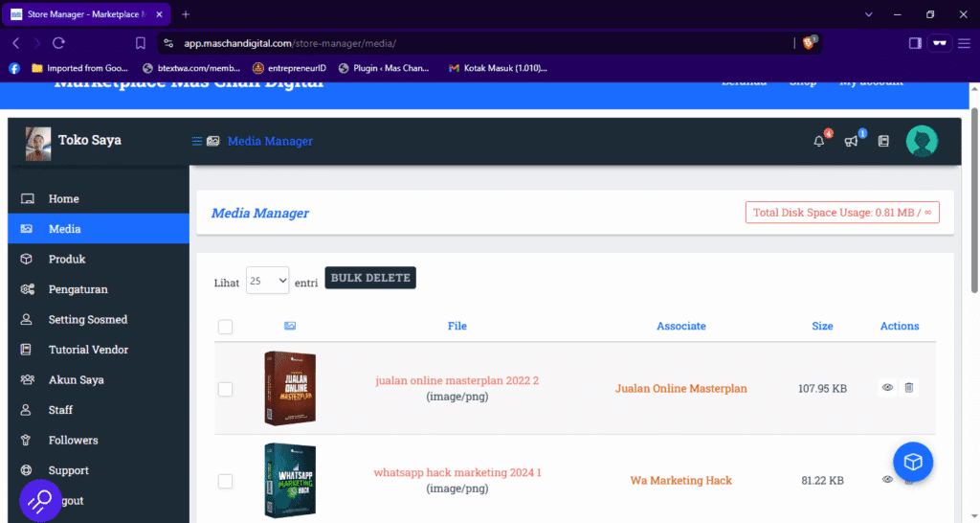The image size is (980, 523).
Task: Click the teal profile avatar icon
Action: [x=922, y=141]
